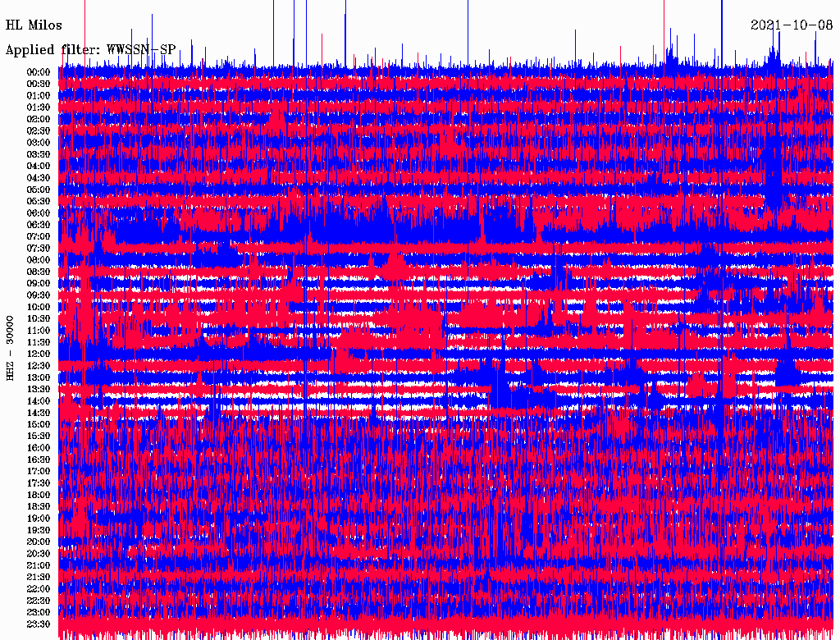
Task: Click the 'HHZ - 30000' axis label
Action: 10,348
